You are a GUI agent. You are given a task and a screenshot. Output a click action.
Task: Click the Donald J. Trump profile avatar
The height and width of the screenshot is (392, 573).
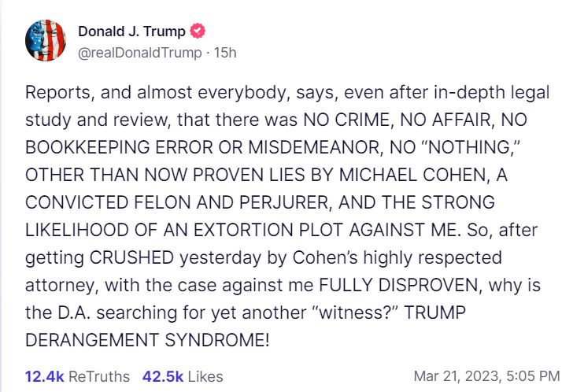[45, 41]
